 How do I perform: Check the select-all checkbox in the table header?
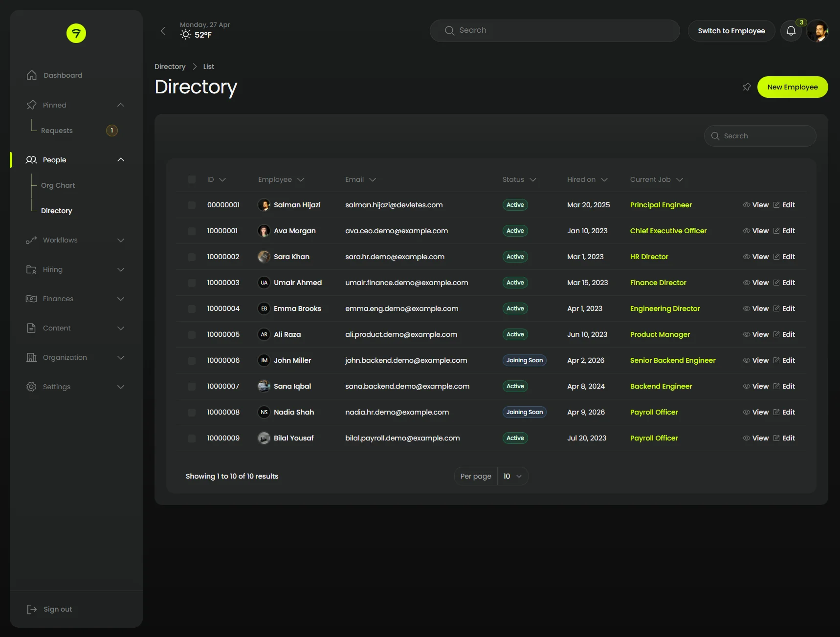pyautogui.click(x=192, y=179)
